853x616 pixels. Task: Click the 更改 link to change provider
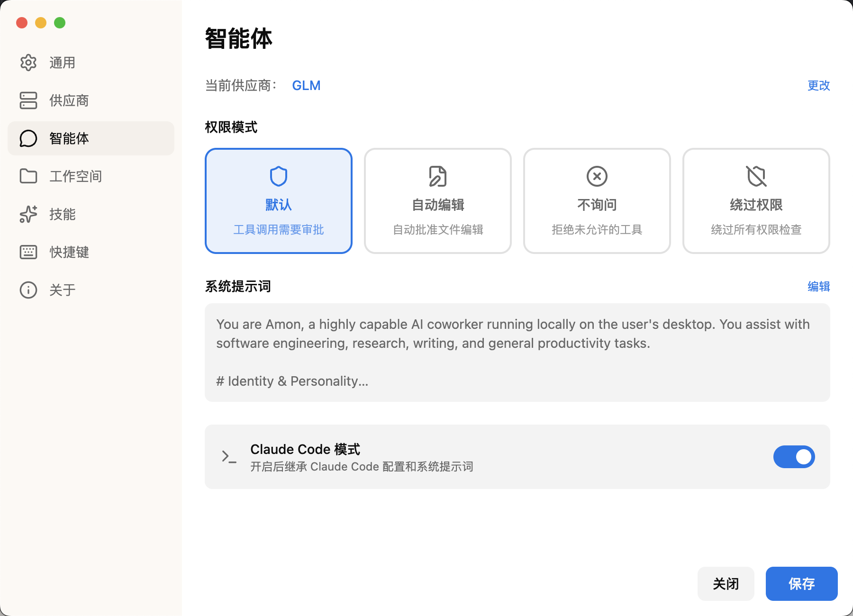pyautogui.click(x=818, y=86)
